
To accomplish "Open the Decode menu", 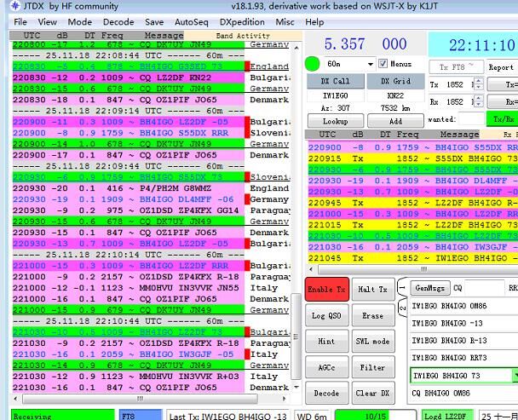I will (118, 22).
